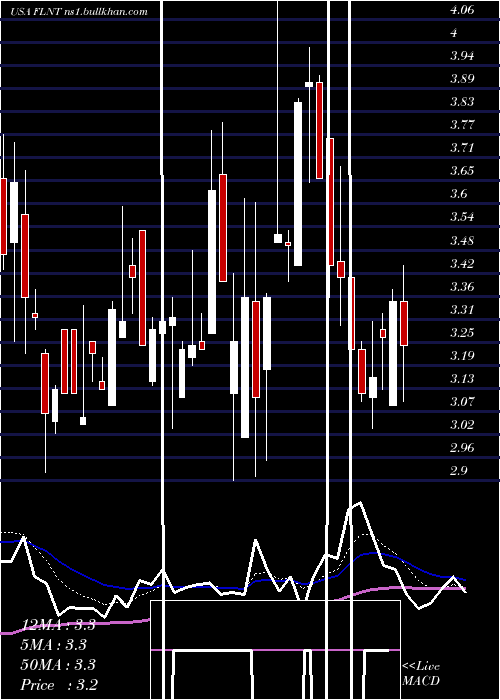Click the 3.31 price axis label
Viewport: 500px width, 700px height.
click(x=462, y=309)
